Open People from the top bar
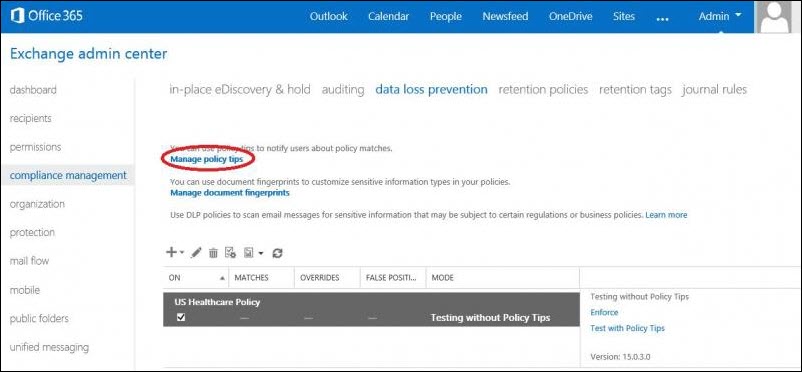This screenshot has height=372, width=802. pyautogui.click(x=446, y=16)
